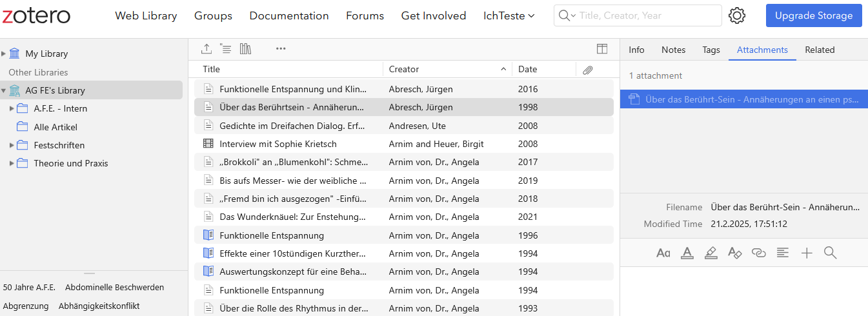This screenshot has height=316, width=868.
Task: Open Web Library in top navigation
Action: click(x=146, y=15)
